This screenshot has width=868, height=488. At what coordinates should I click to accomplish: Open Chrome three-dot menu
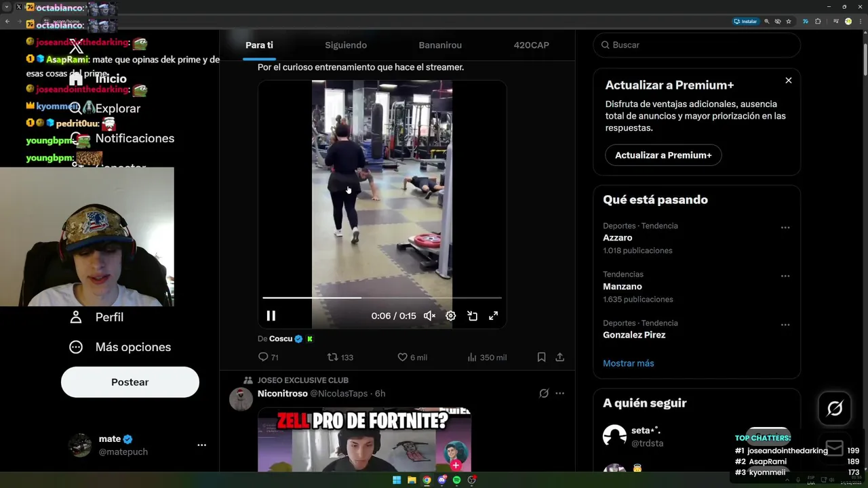point(861,21)
